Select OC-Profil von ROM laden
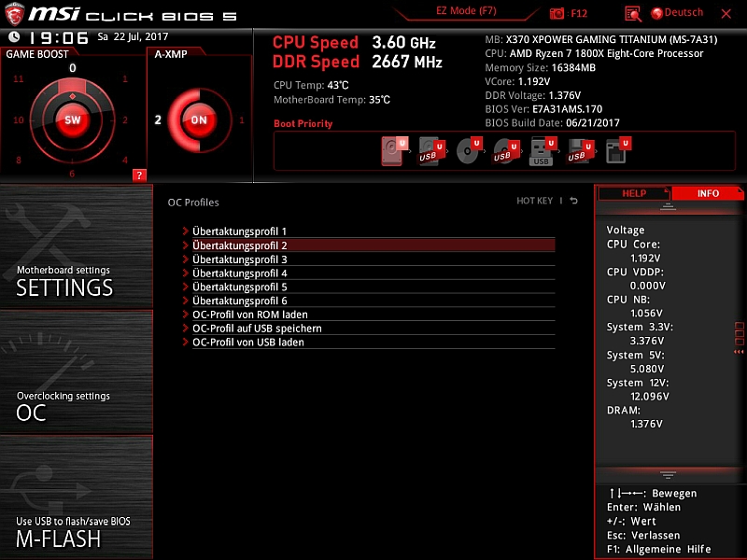The height and width of the screenshot is (560, 747). click(x=373, y=315)
